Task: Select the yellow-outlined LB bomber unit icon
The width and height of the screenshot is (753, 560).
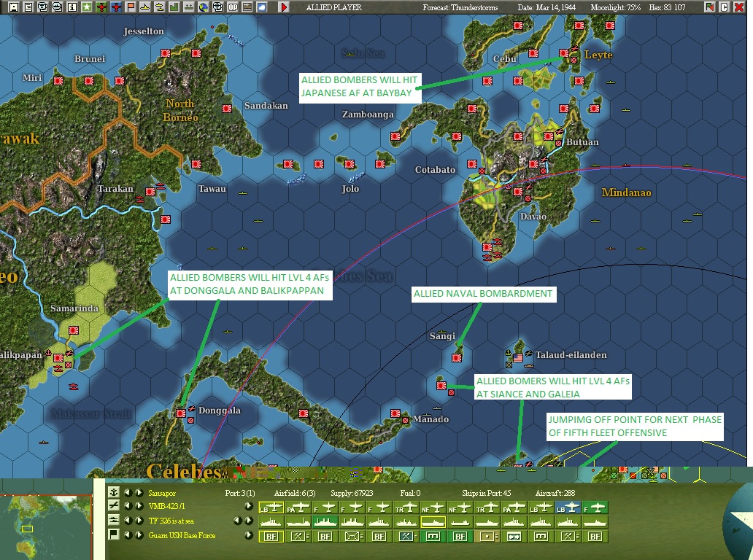Action: point(271,507)
